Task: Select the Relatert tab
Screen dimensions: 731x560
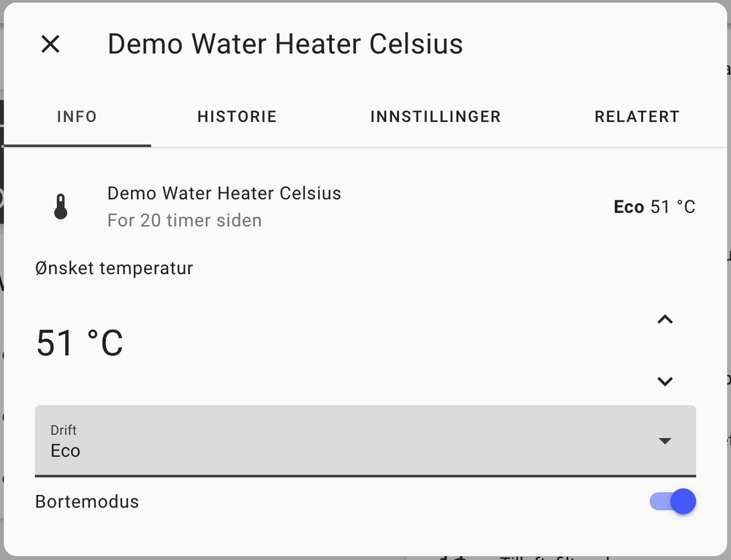Action: click(637, 117)
